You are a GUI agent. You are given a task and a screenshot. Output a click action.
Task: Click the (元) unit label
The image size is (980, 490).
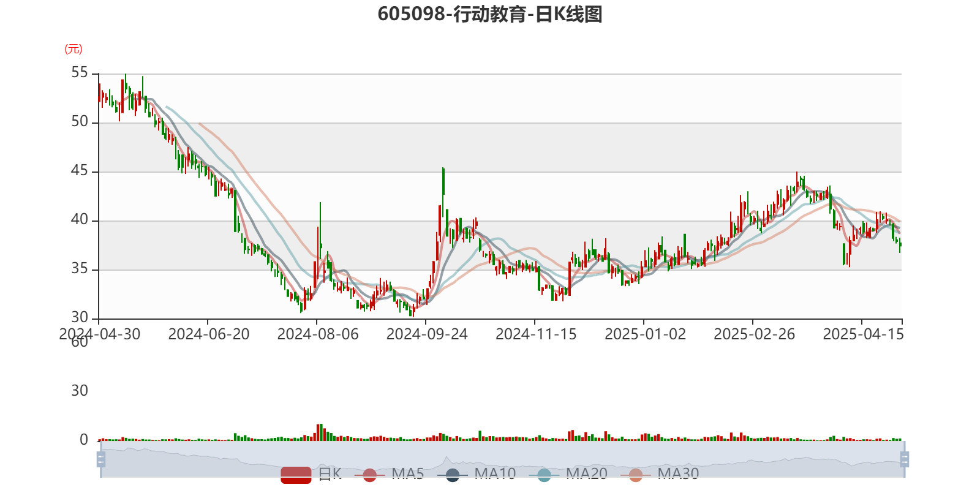73,49
